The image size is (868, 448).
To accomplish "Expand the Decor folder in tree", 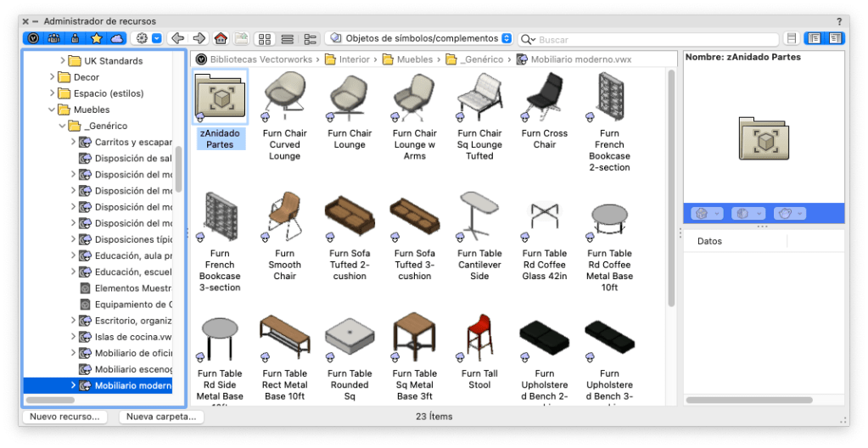I will 53,77.
